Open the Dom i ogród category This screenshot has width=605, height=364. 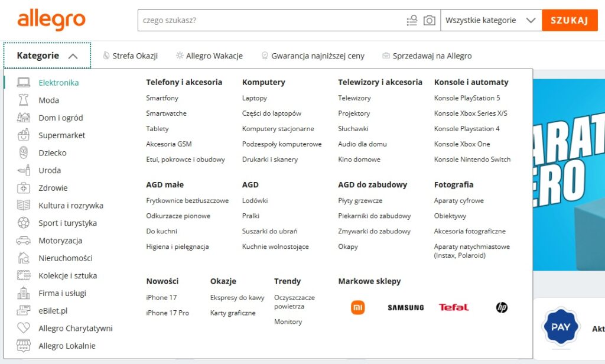click(x=61, y=118)
